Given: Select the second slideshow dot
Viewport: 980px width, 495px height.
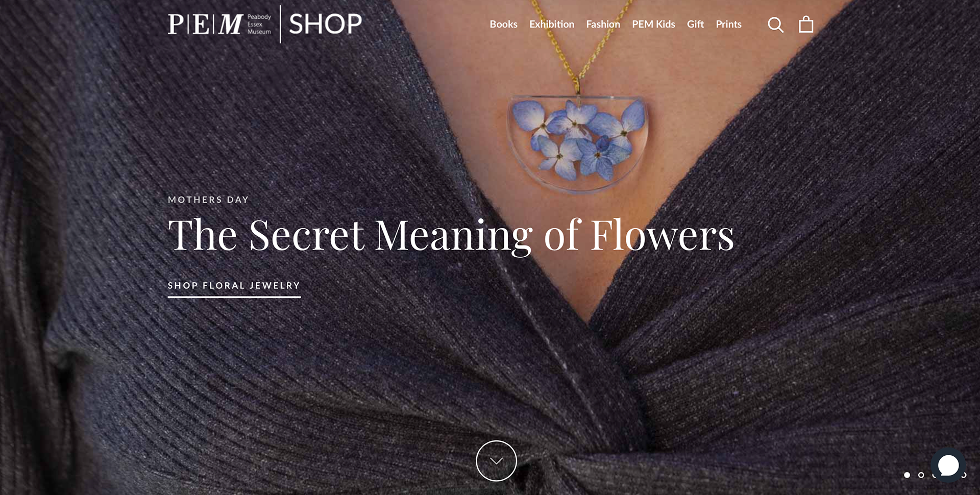Looking at the screenshot, I should 921,475.
